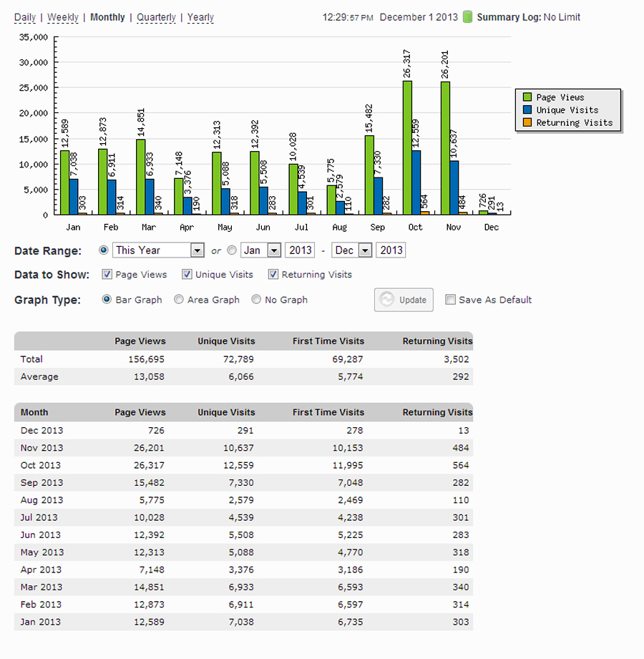
Task: Switch to the Daily view
Action: (24, 17)
